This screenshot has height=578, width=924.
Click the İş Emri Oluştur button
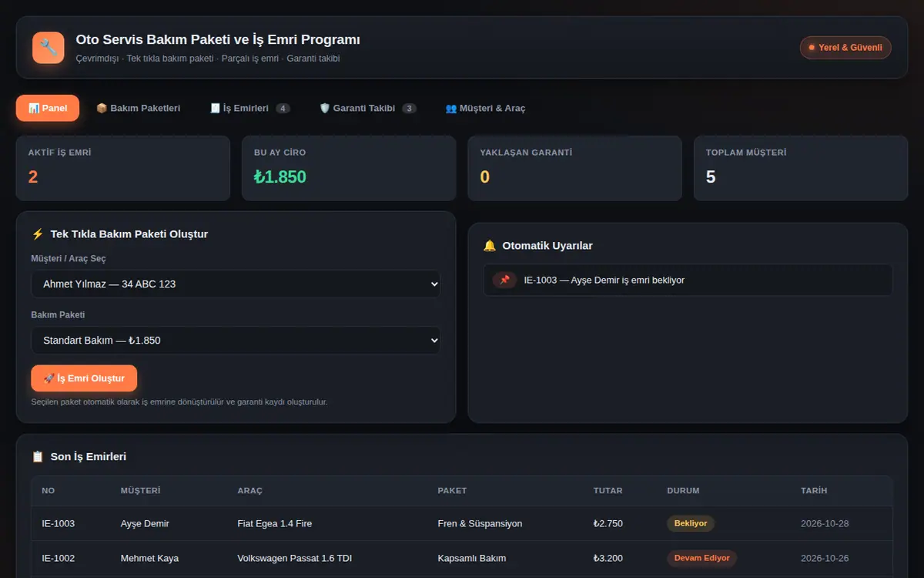tap(84, 378)
